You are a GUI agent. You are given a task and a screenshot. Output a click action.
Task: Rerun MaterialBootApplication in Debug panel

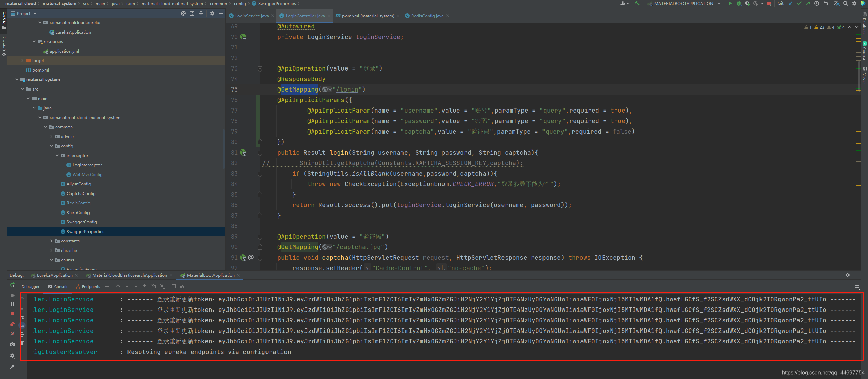12,285
